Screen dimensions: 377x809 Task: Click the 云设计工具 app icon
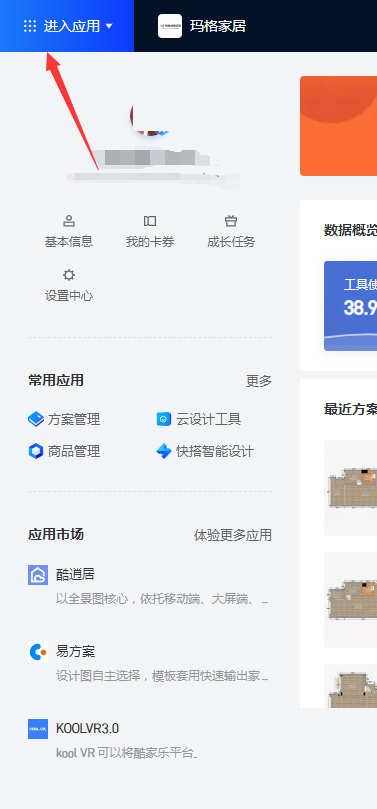click(163, 419)
